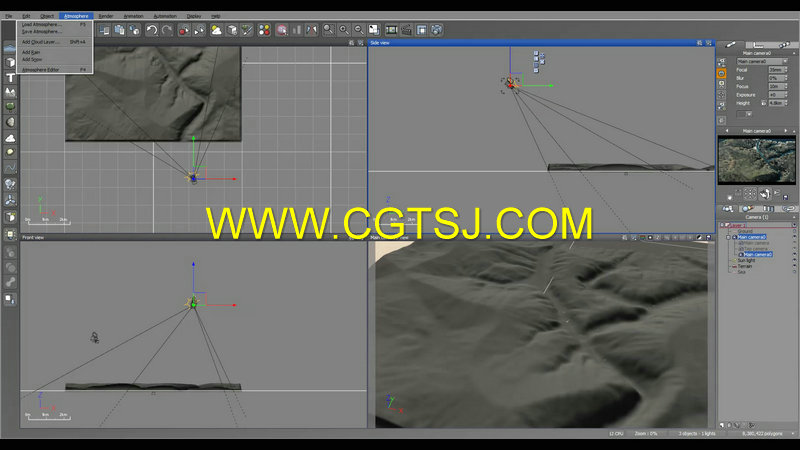Click the render film-strip icon

[391, 30]
